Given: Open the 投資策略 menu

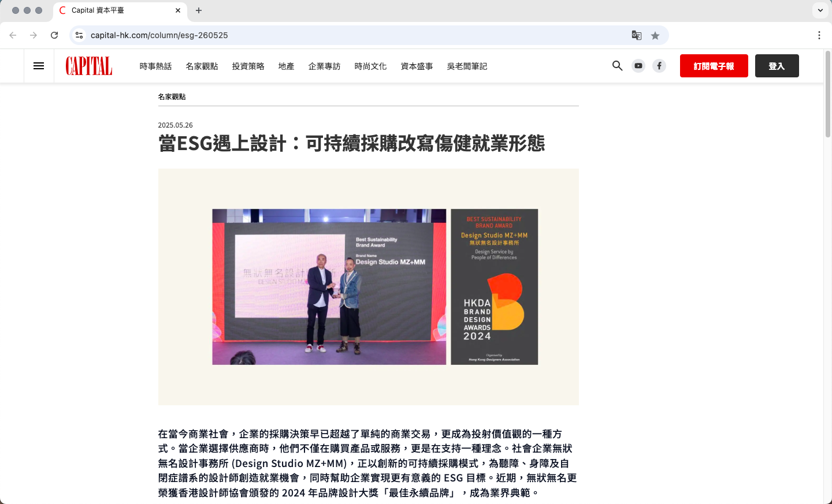Looking at the screenshot, I should coord(248,66).
